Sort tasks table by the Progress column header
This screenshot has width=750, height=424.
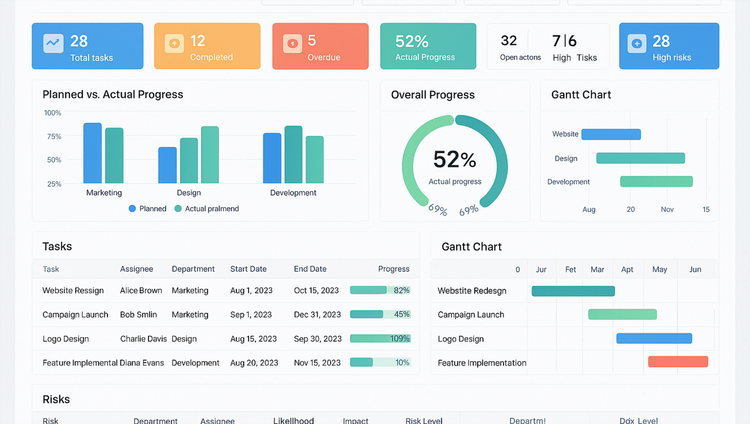coord(394,269)
